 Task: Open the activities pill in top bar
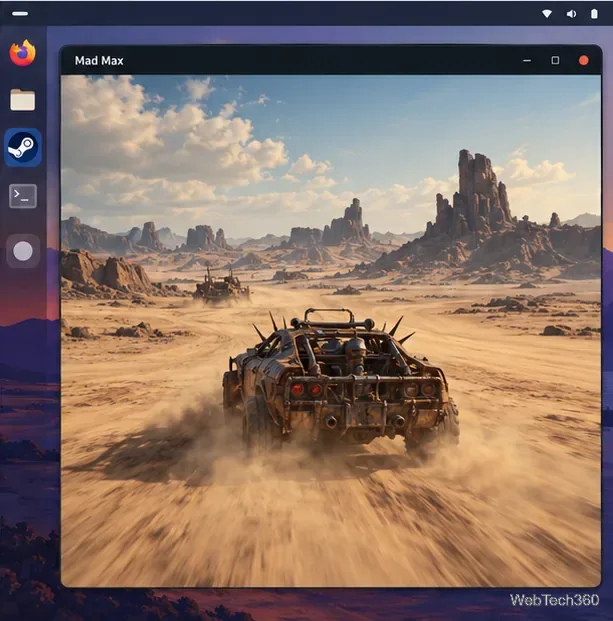click(20, 13)
